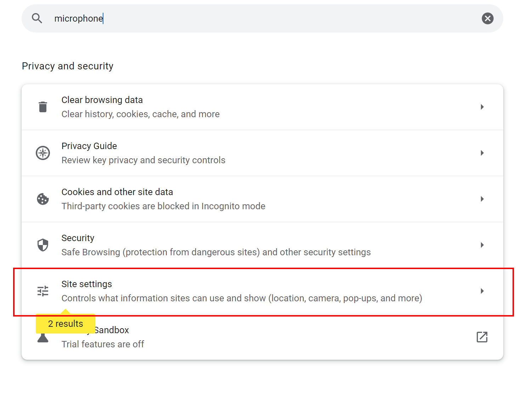The width and height of the screenshot is (532, 393).
Task: Click the cookie icon
Action: coord(43,199)
